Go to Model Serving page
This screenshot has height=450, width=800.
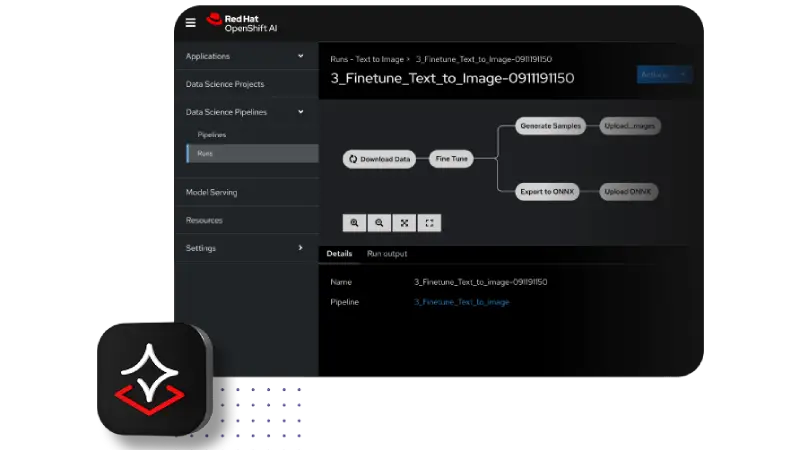tap(211, 192)
